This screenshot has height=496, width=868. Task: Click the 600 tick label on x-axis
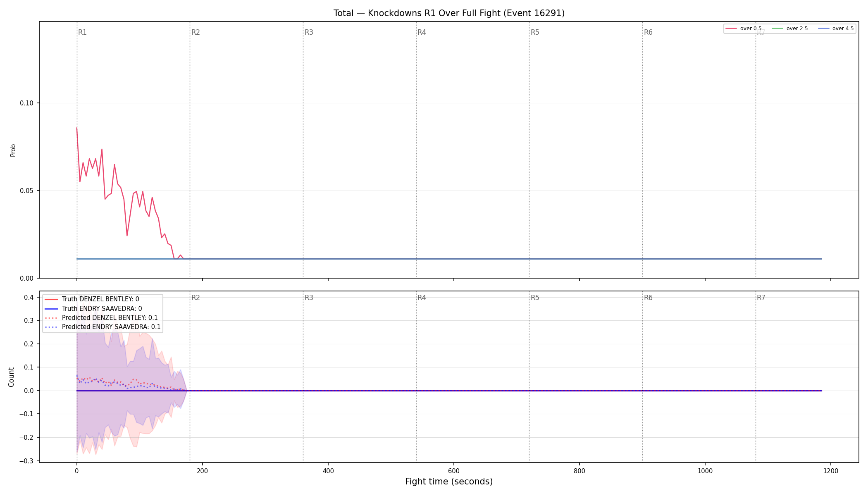click(454, 471)
